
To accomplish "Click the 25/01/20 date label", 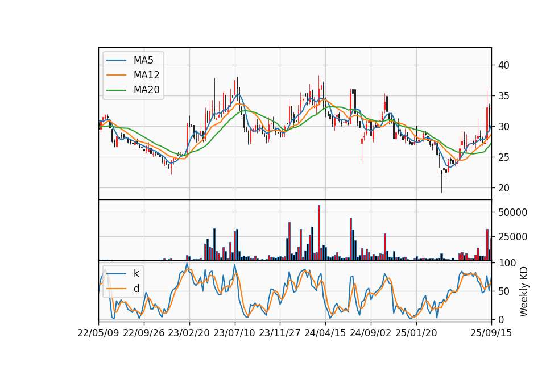I will (x=416, y=333).
